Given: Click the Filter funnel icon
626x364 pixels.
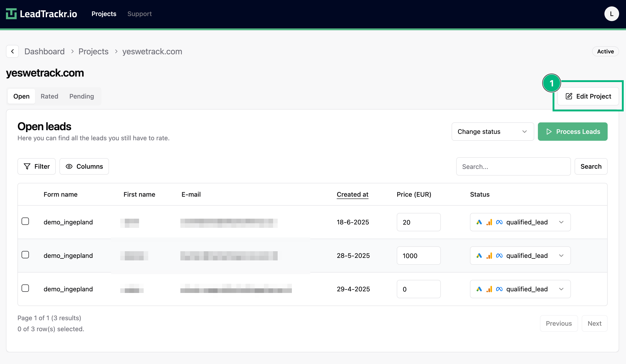Looking at the screenshot, I should click(27, 166).
